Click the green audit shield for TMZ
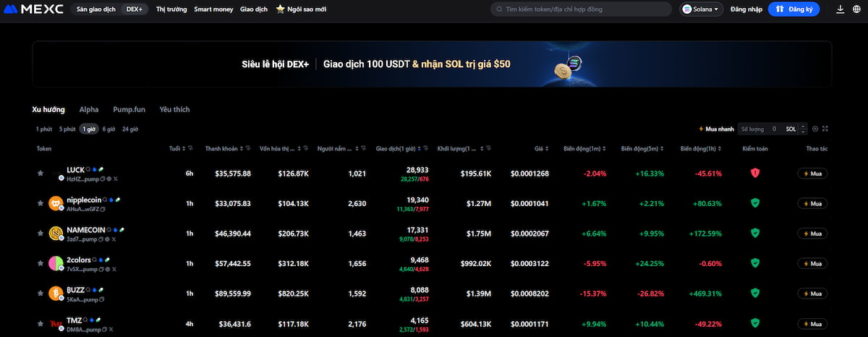 [x=755, y=323]
